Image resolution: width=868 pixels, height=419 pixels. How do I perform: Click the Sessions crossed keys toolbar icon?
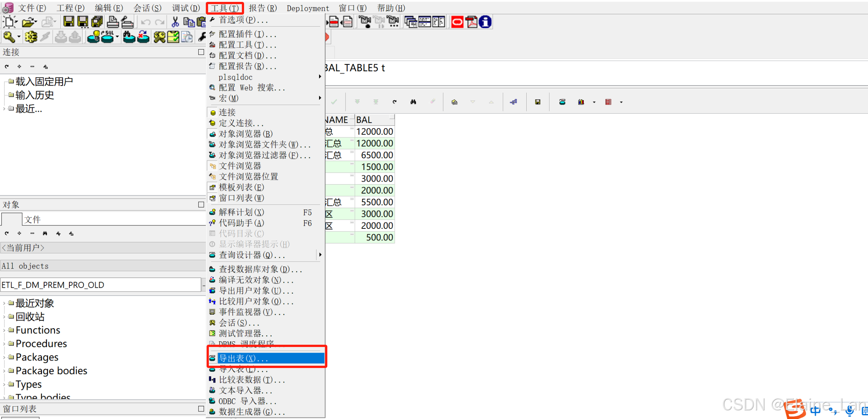[x=159, y=37]
